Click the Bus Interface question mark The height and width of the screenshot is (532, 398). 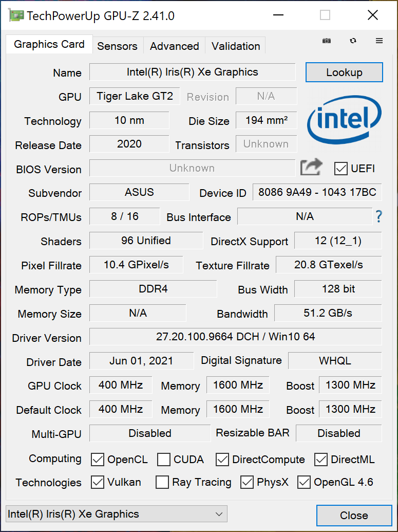pos(378,216)
